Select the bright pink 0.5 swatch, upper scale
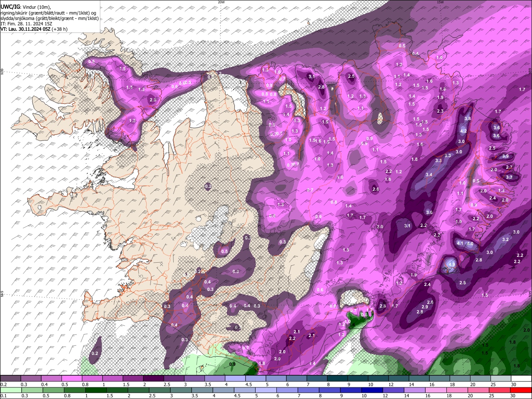This screenshot has width=532, height=399. pyautogui.click(x=72, y=379)
